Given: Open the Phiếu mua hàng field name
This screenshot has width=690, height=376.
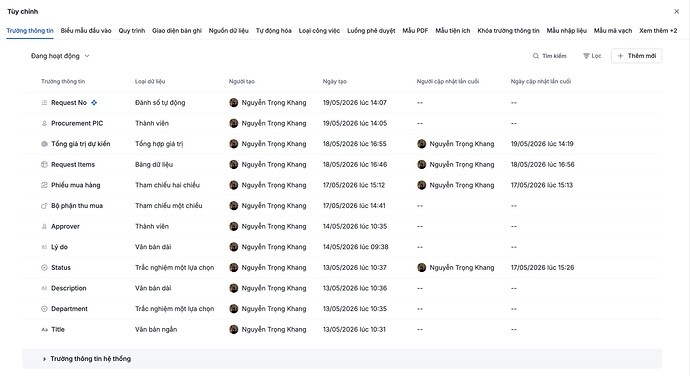Looking at the screenshot, I should coord(76,185).
